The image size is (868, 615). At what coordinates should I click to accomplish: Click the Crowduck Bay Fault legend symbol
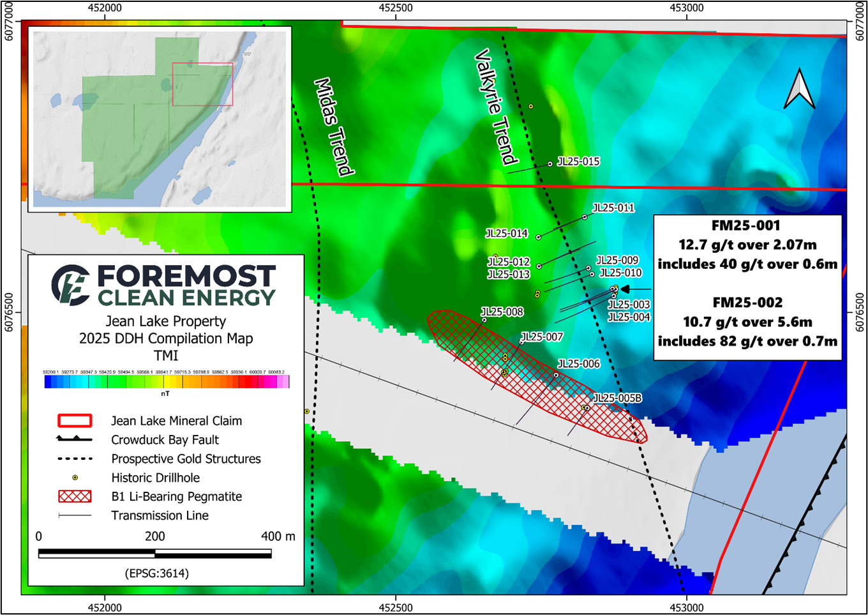coord(75,439)
